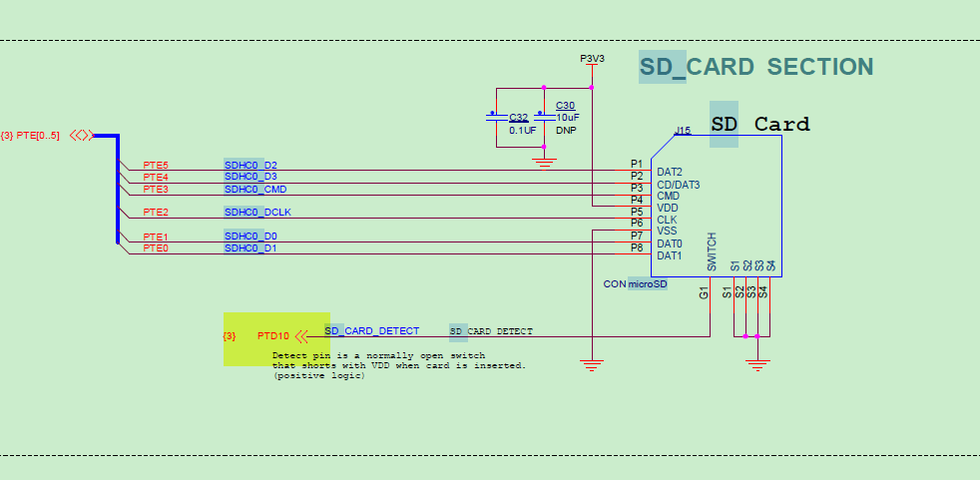This screenshot has height=480, width=980.
Task: Select the DAT2 pin name
Action: click(x=670, y=172)
